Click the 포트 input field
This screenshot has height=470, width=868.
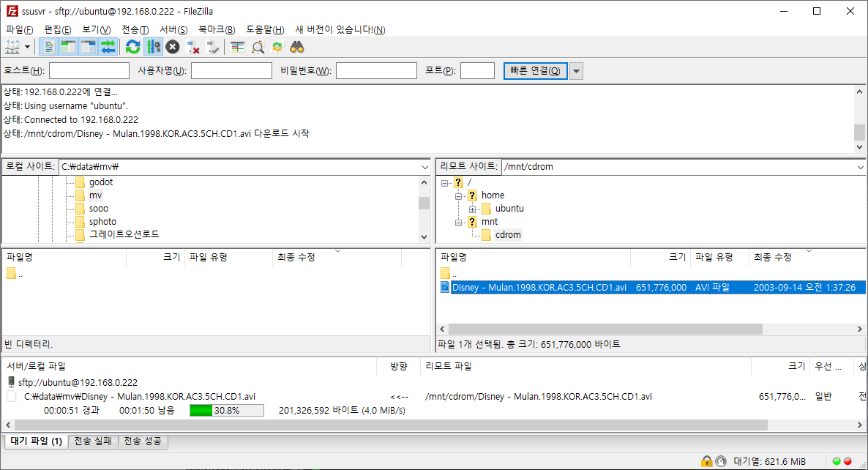(x=477, y=70)
